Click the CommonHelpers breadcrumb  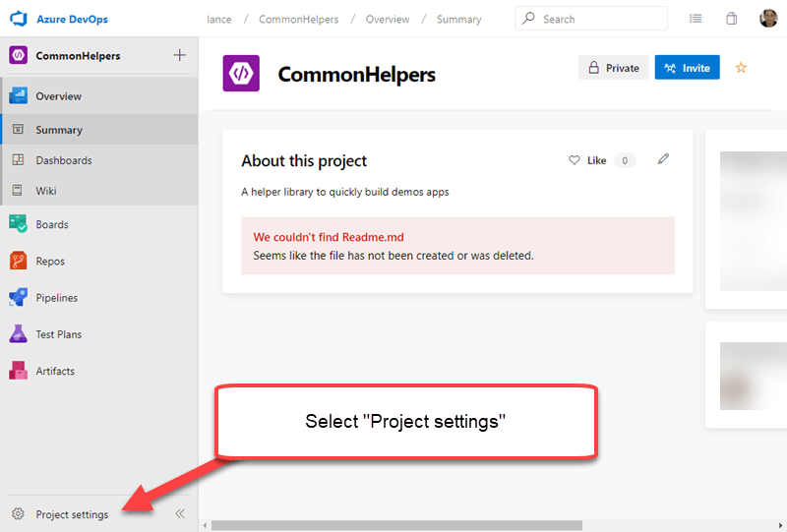pyautogui.click(x=299, y=19)
